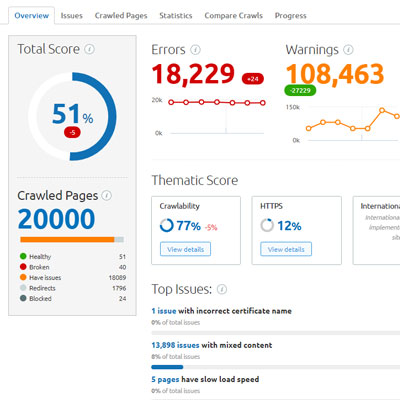Click the Healthy count 51
The height and width of the screenshot is (400, 400).
(x=122, y=257)
